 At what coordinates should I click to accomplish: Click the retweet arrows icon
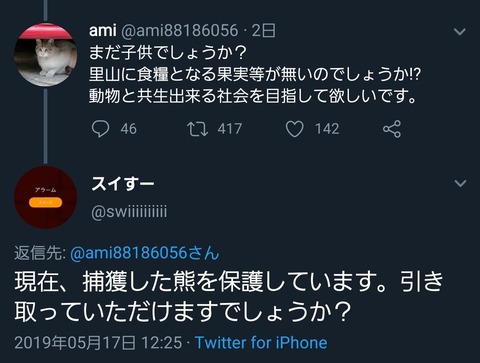click(197, 129)
